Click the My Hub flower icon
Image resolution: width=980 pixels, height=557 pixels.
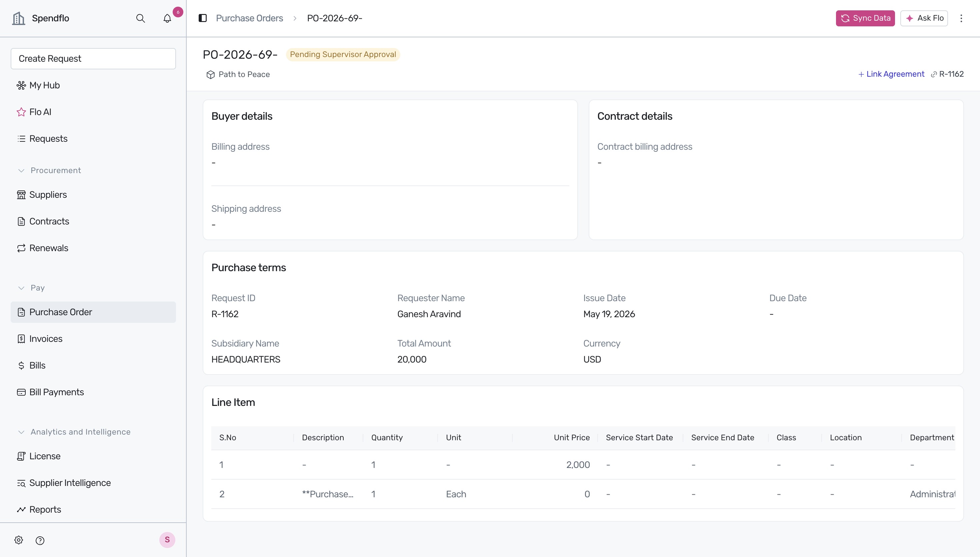coord(21,85)
